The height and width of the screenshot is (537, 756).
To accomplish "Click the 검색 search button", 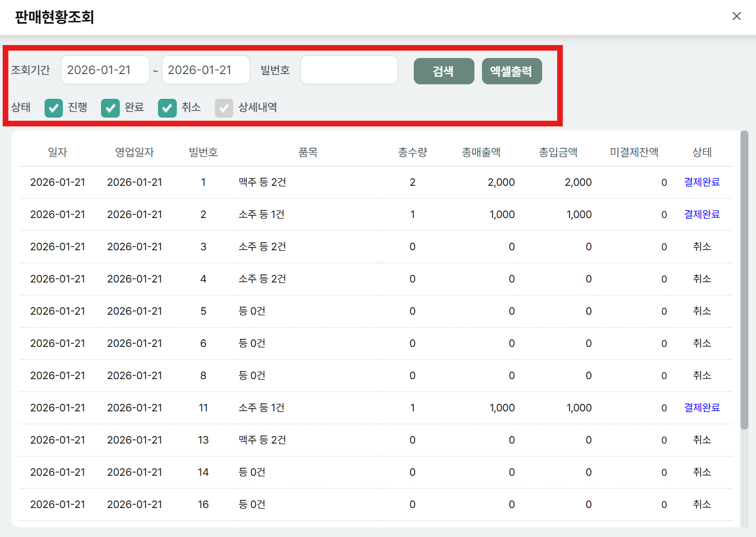I will pos(443,71).
